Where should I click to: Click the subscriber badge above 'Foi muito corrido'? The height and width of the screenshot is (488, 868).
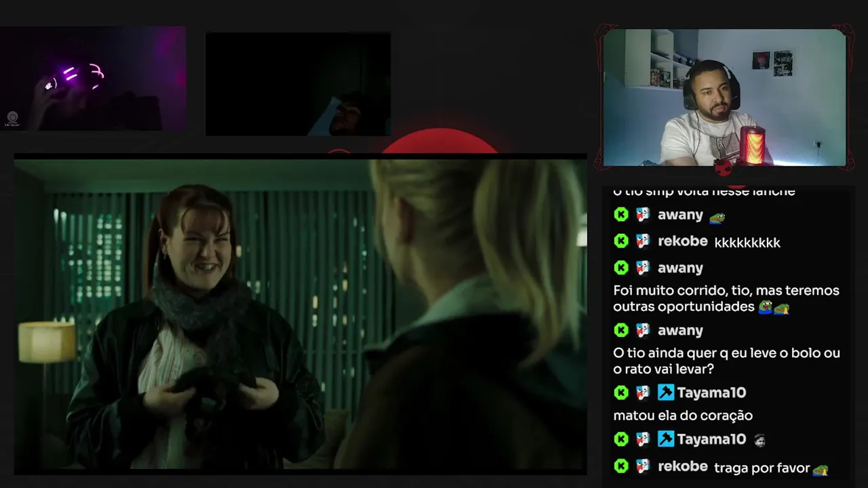pos(643,268)
